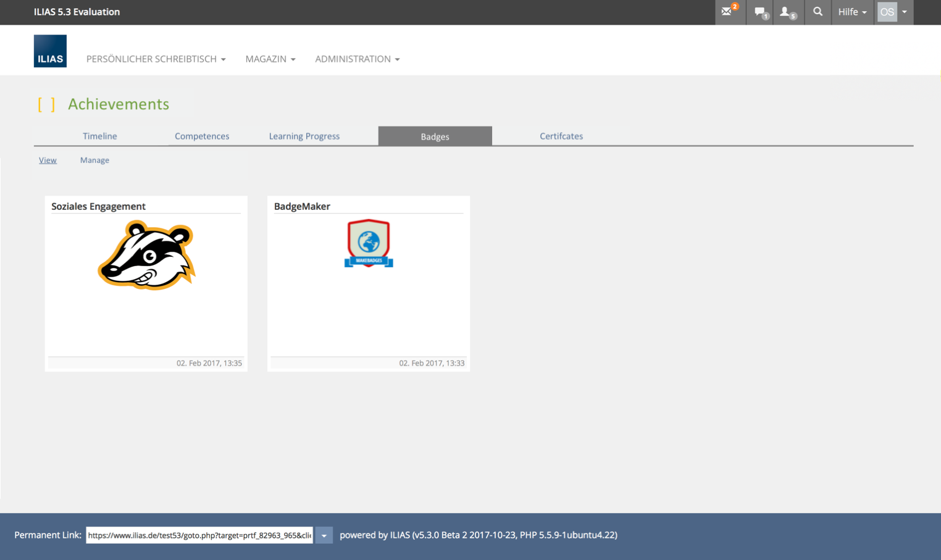This screenshot has width=941, height=560.
Task: Open the contacts person icon
Action: [x=785, y=12]
